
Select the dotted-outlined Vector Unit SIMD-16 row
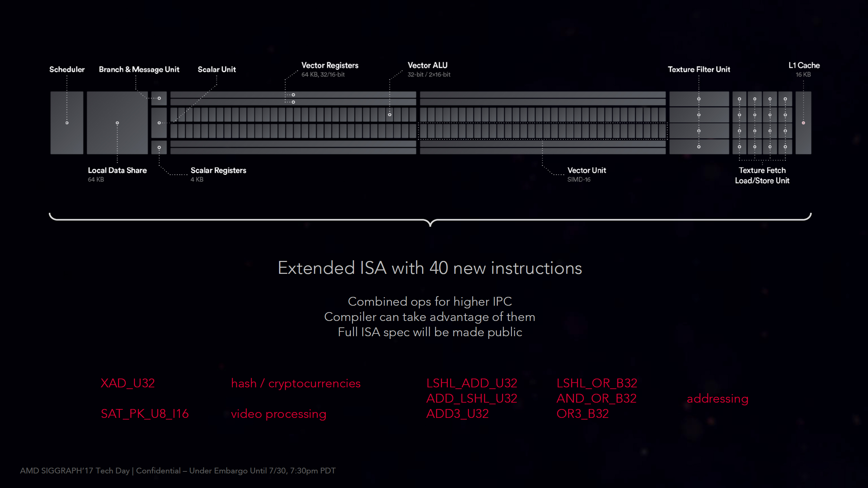click(x=542, y=131)
